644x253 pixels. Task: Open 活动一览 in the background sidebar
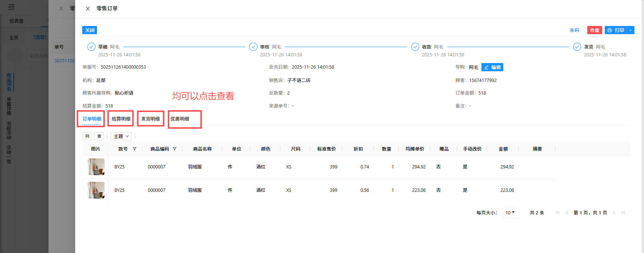click(x=9, y=154)
